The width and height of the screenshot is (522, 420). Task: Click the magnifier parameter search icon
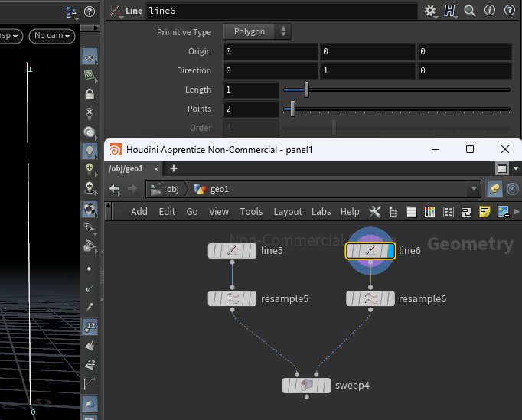(470, 11)
